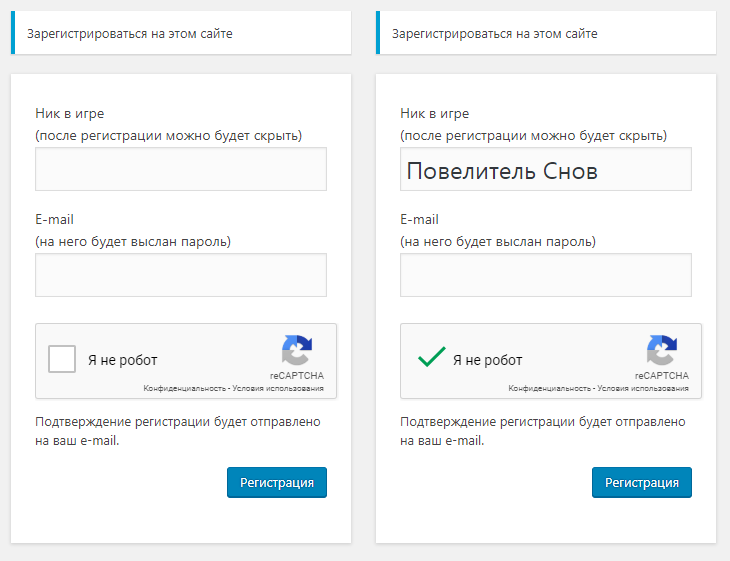Submit left form with "Регистрация" button

tap(277, 482)
